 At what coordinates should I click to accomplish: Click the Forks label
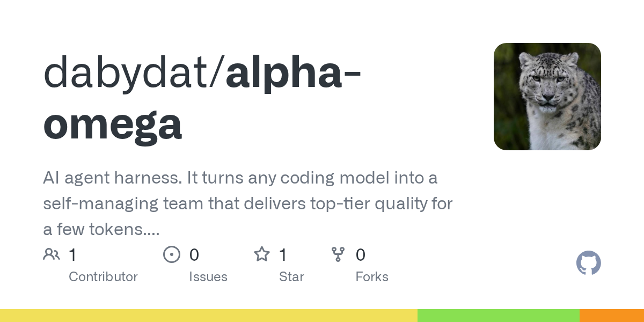pyautogui.click(x=372, y=277)
